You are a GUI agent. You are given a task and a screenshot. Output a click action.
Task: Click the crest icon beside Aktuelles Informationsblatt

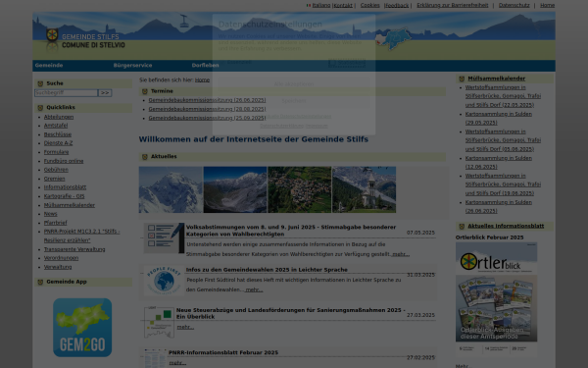pos(462,227)
